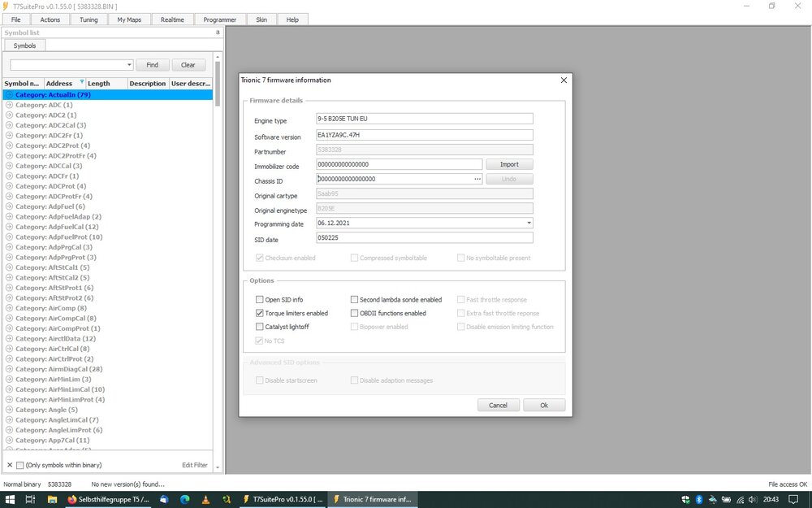Open the File menu

[x=16, y=20]
